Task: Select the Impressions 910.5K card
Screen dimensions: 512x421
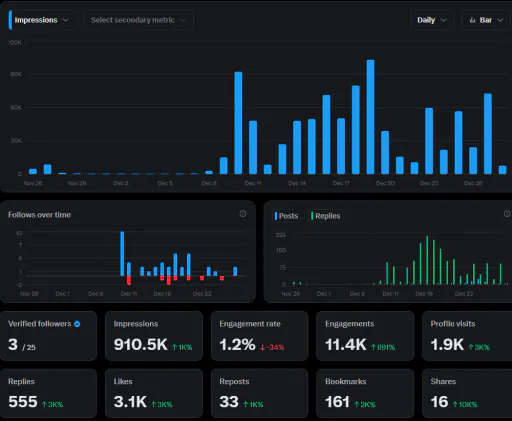Action: (x=154, y=336)
